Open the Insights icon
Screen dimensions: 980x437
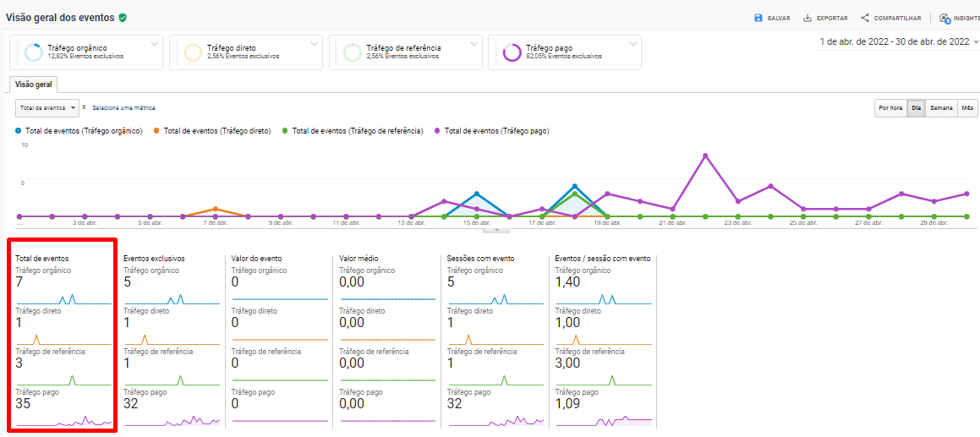coord(944,18)
